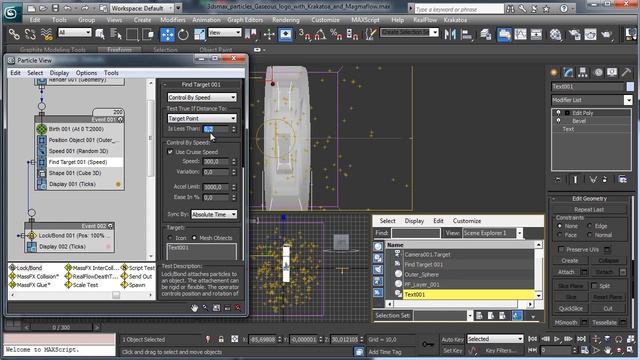The width and height of the screenshot is (640, 360).
Task: Enable the Preserve UVs checkbox
Action: [x=561, y=249]
